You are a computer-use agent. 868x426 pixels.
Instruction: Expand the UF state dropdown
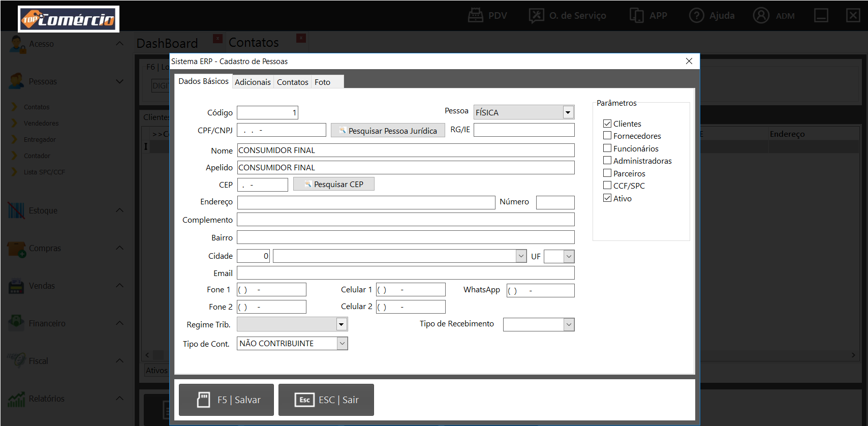(569, 257)
